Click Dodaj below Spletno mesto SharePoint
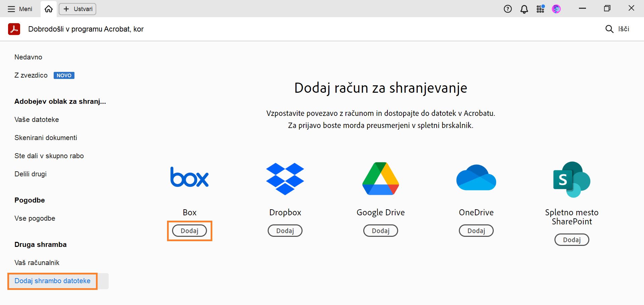The height and width of the screenshot is (305, 644). [572, 239]
